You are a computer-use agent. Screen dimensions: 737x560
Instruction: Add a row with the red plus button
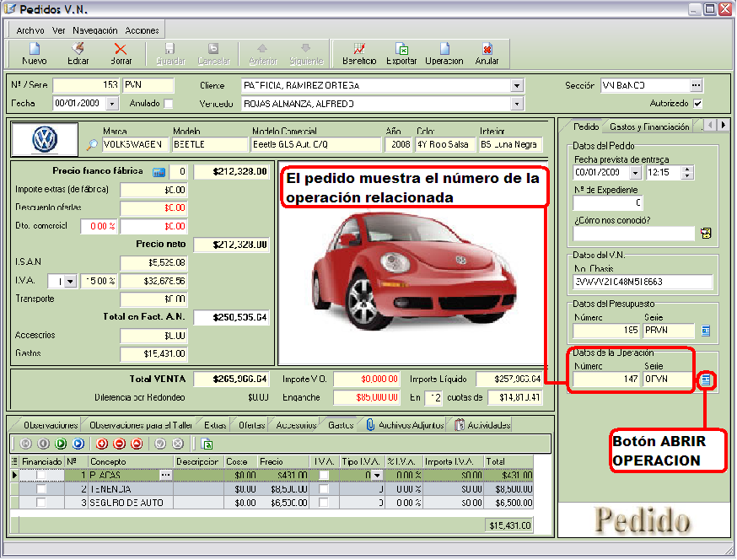click(x=102, y=444)
